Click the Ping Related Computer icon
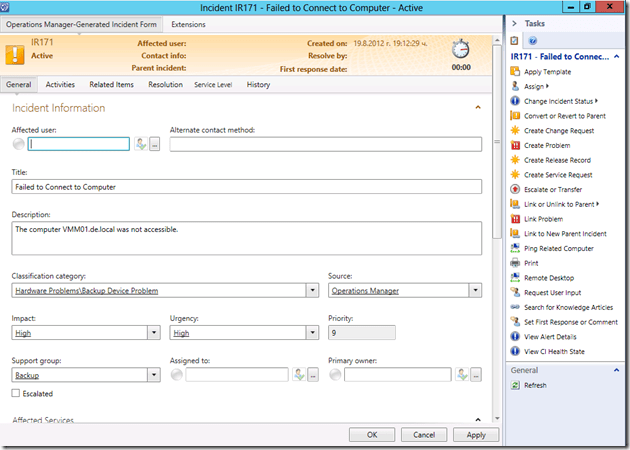Image resolution: width=630 pixels, height=450 pixels. [515, 248]
